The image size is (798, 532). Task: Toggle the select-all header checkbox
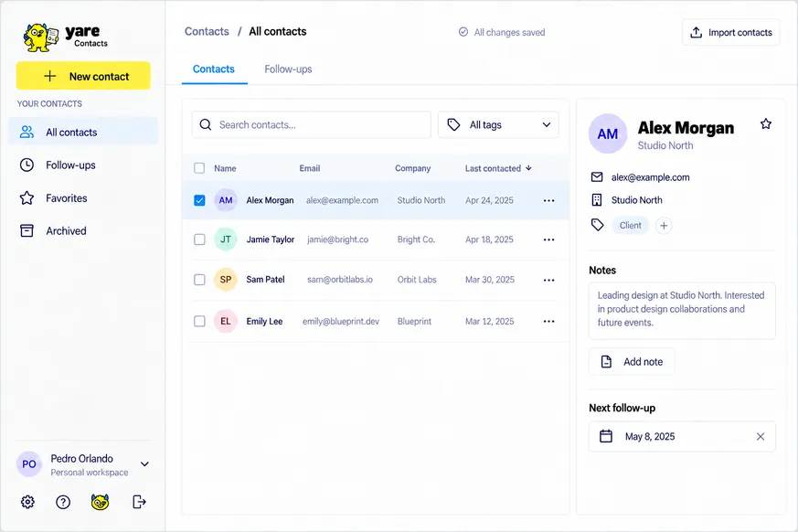pyautogui.click(x=199, y=168)
